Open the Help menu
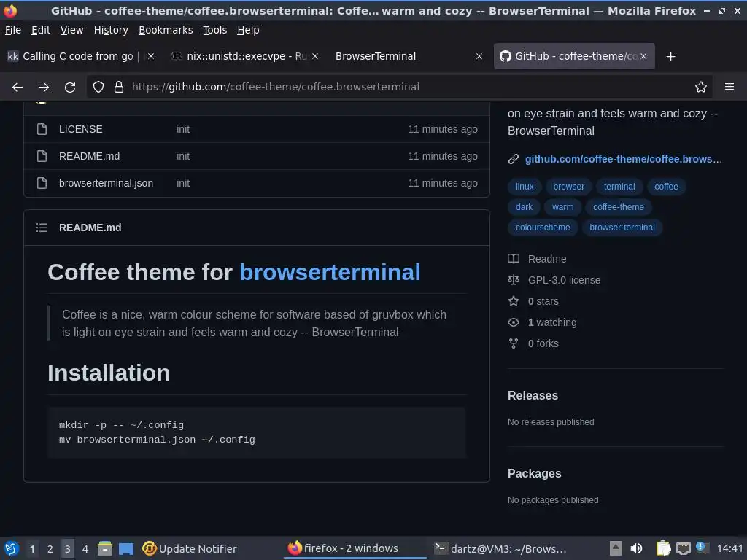 (248, 30)
